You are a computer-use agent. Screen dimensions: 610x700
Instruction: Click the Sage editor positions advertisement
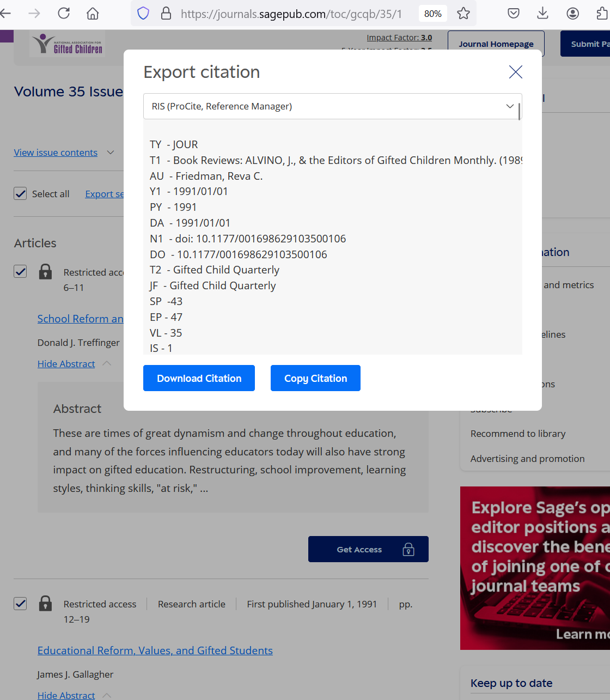click(535, 568)
